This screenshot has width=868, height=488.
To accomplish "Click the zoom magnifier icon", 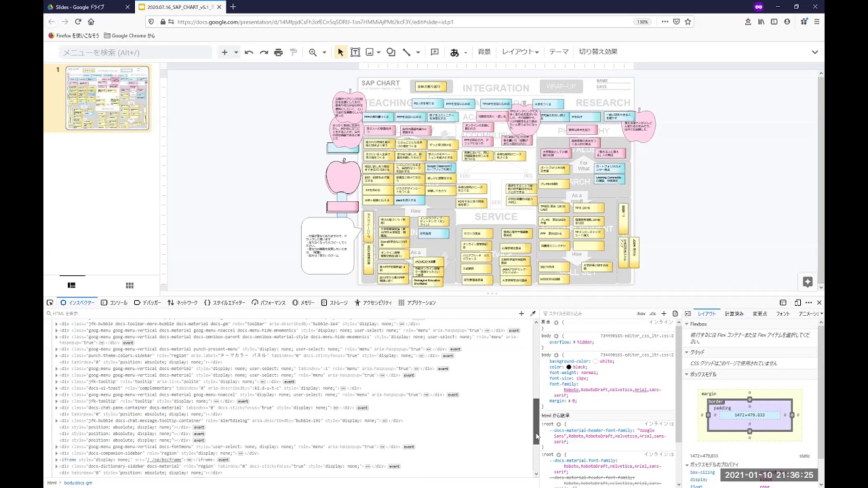I will click(313, 52).
